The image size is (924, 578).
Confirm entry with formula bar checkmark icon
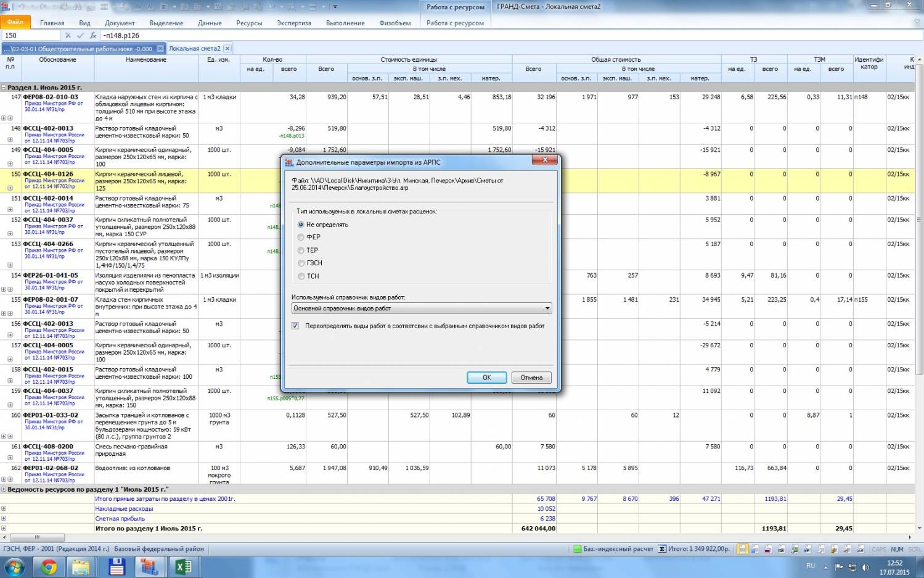pyautogui.click(x=80, y=36)
